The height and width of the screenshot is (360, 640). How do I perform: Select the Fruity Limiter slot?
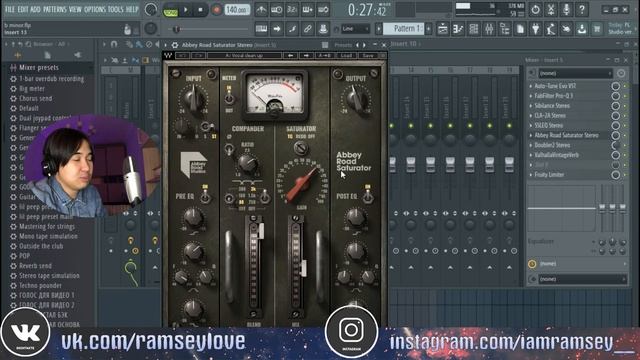(549, 175)
